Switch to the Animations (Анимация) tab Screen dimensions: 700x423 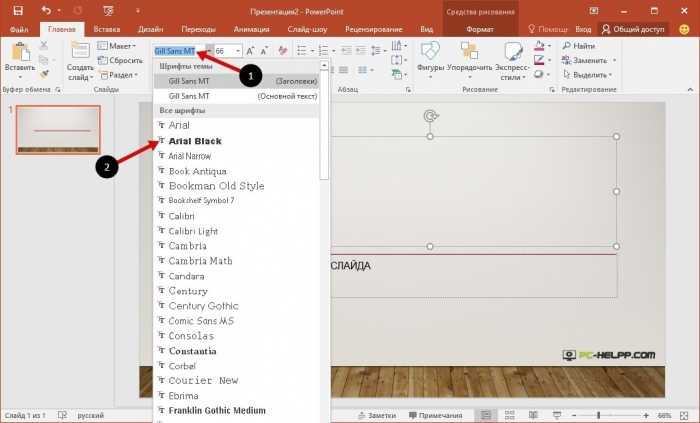coord(251,29)
